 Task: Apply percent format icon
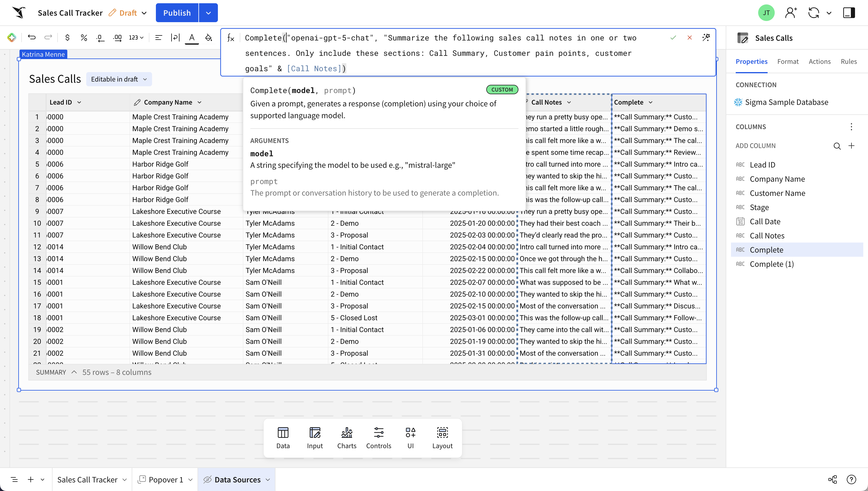84,38
